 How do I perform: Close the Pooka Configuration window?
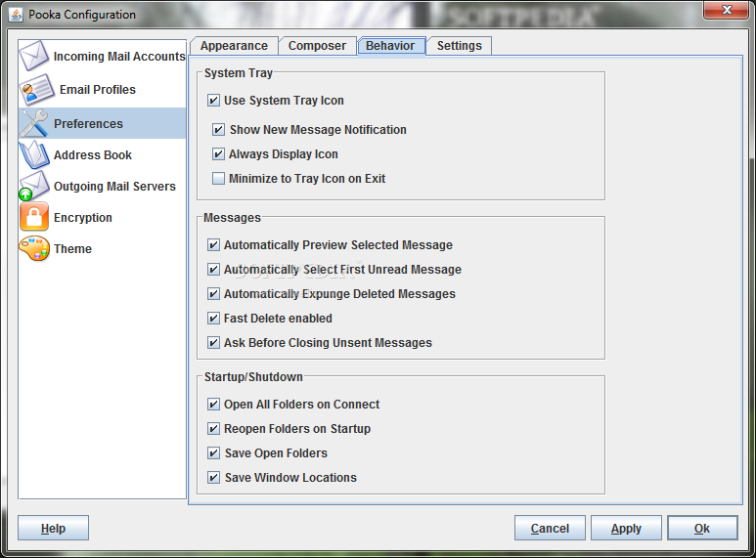(x=727, y=10)
